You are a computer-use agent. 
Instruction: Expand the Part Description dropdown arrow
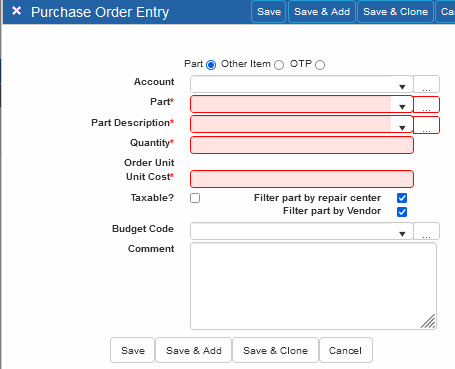click(x=402, y=128)
